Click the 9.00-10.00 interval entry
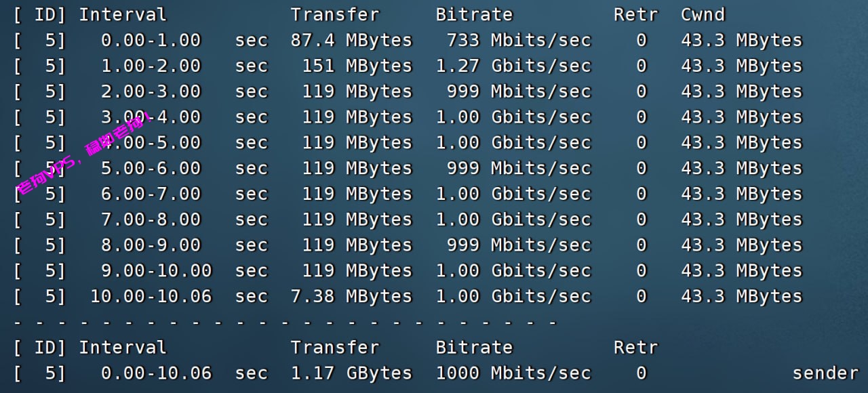This screenshot has width=868, height=393. coord(156,271)
